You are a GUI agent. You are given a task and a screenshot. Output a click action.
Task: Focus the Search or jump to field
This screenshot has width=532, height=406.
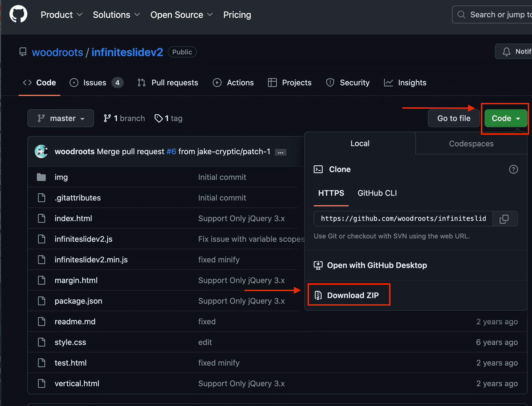(492, 14)
